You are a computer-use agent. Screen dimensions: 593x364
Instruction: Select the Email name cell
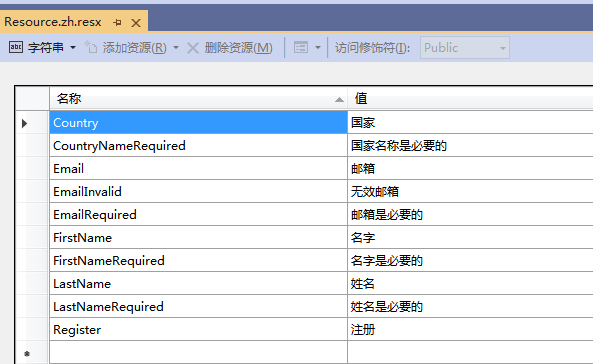198,168
